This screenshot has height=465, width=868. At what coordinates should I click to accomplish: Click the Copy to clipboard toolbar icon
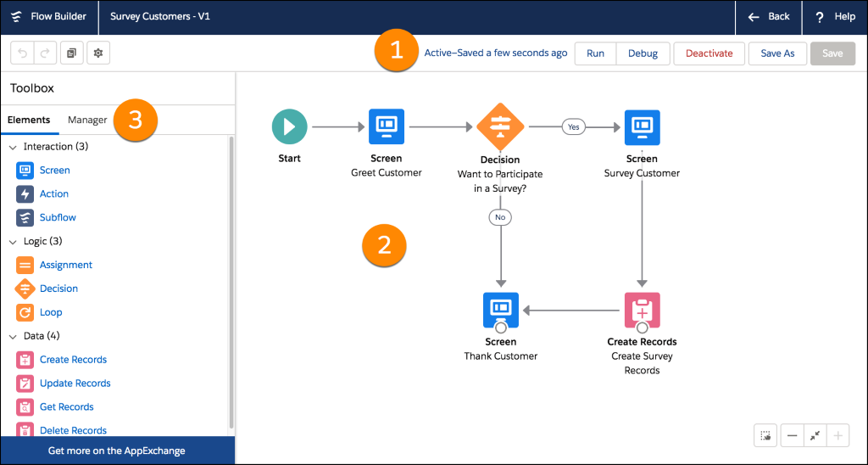[72, 53]
